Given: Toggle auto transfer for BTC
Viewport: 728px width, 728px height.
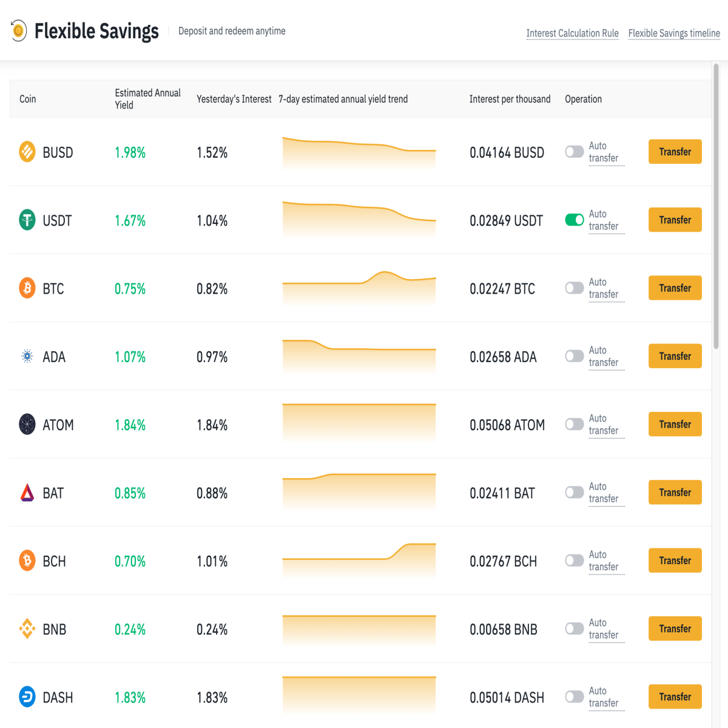Looking at the screenshot, I should pyautogui.click(x=575, y=288).
